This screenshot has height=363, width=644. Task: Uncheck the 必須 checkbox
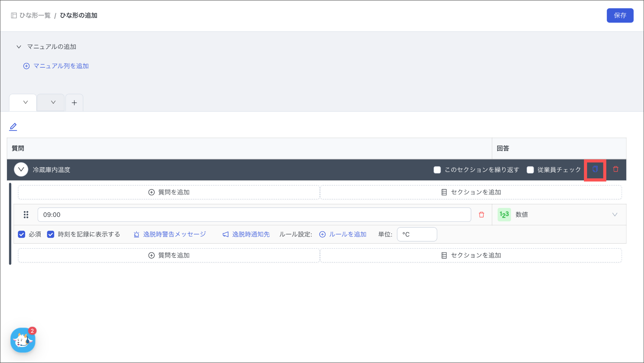22,234
